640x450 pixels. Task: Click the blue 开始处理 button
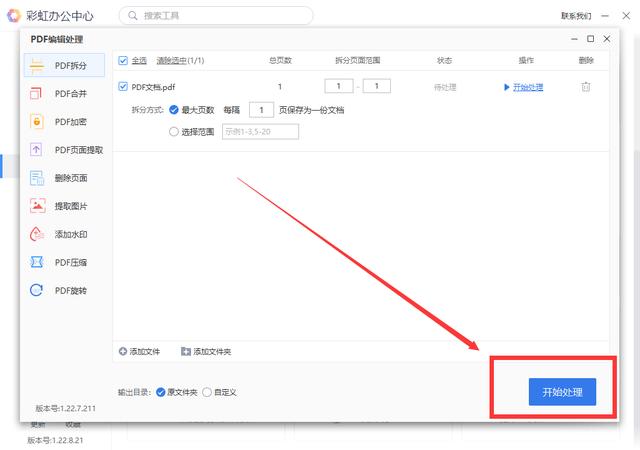point(562,392)
